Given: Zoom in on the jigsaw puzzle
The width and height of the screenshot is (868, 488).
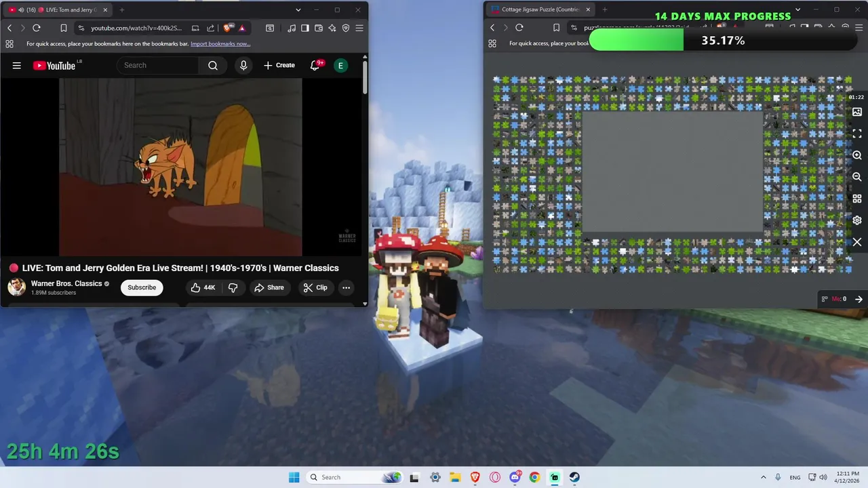Looking at the screenshot, I should point(857,155).
